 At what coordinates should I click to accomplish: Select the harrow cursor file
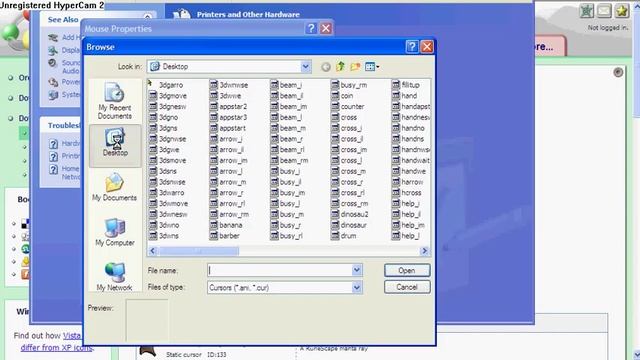pos(408,182)
